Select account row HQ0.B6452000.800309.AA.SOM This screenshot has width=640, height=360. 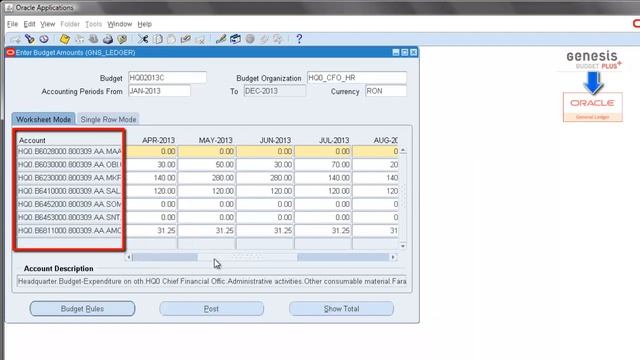(69, 204)
